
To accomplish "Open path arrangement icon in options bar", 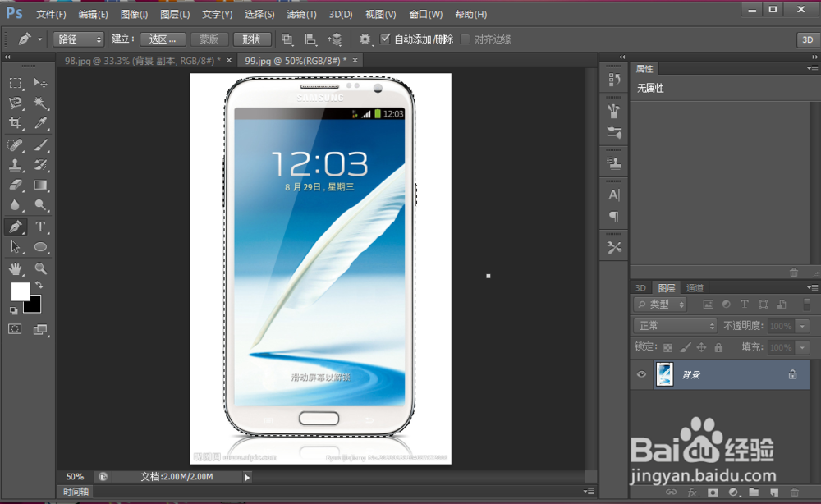I will click(x=335, y=39).
